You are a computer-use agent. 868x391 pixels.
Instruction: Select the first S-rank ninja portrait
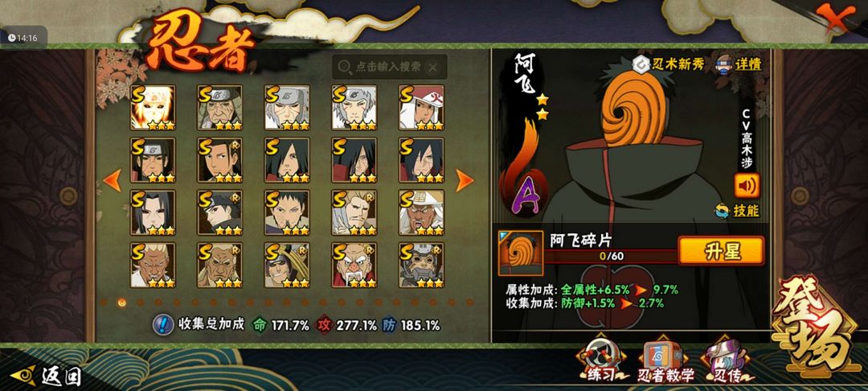coord(153,108)
